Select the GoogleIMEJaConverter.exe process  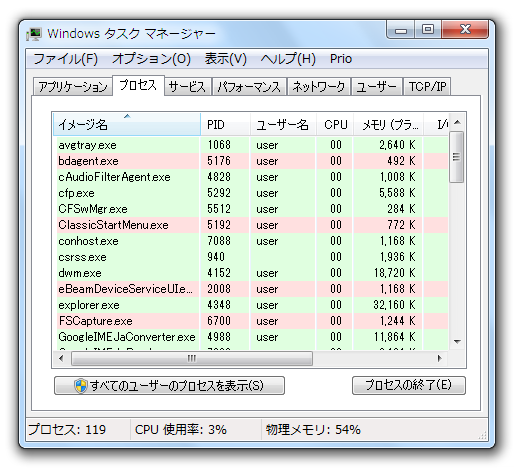coord(252,337)
